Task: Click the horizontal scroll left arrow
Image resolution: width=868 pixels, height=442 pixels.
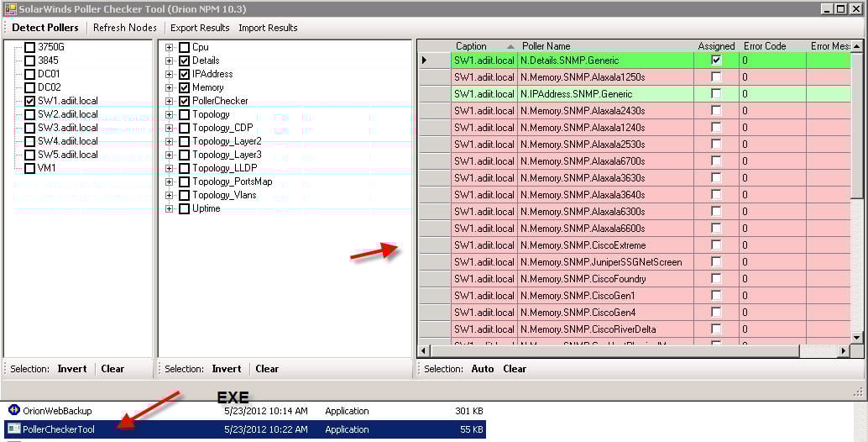Action: 424,350
